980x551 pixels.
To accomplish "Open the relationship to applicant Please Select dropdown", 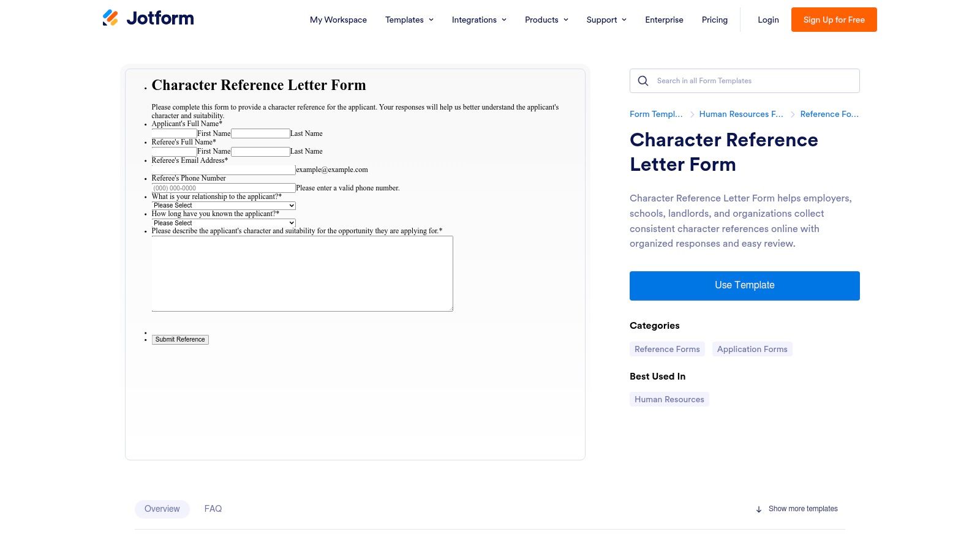I will pyautogui.click(x=224, y=205).
